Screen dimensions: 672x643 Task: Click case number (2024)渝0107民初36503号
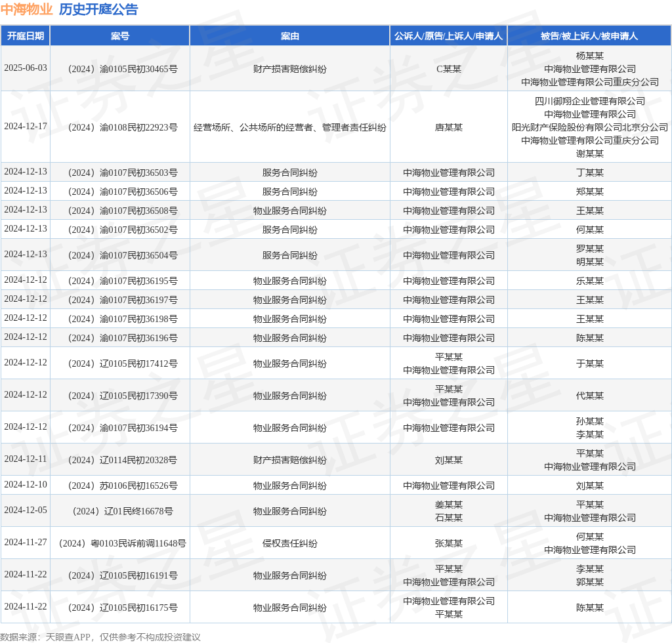[123, 173]
